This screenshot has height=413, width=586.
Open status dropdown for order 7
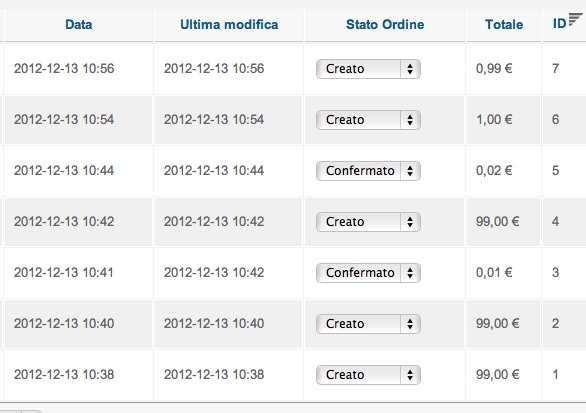[368, 69]
